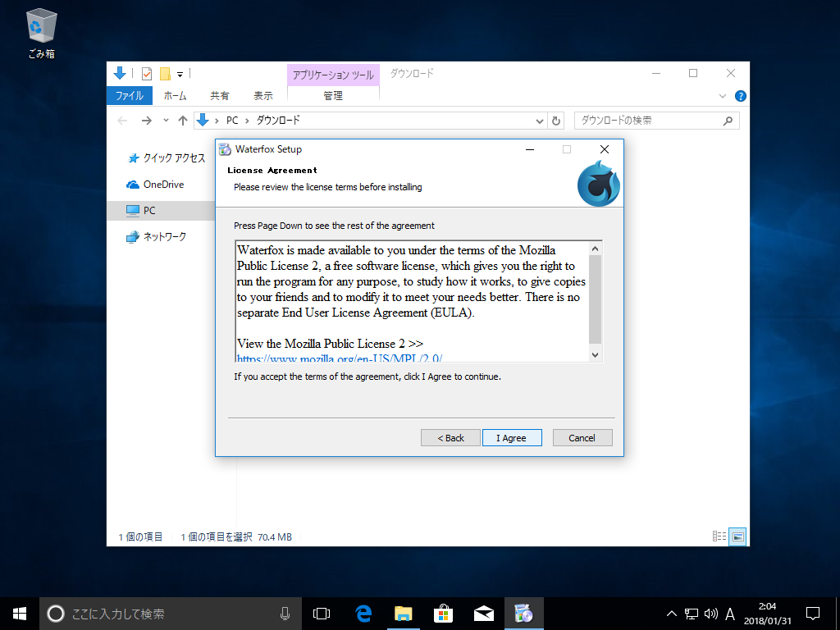Minimize the Waterfox Setup dialog
This screenshot has height=630, width=840.
530,149
